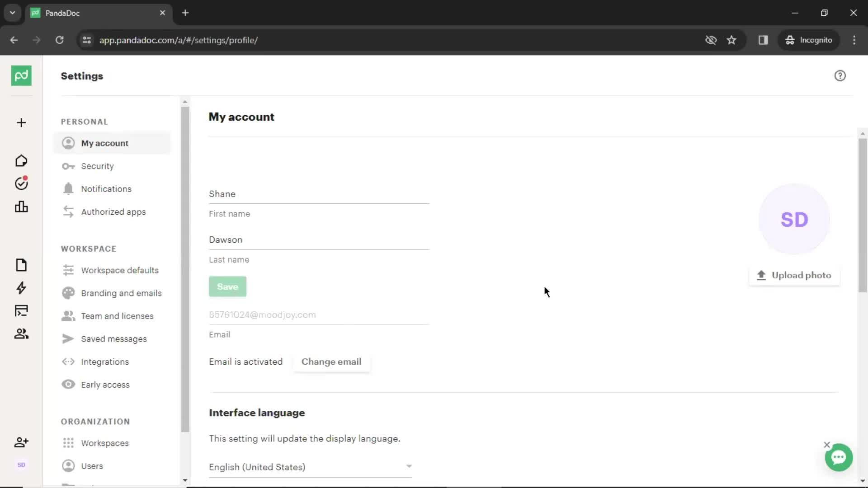Click the First name input field
This screenshot has height=488, width=868.
coord(319,194)
